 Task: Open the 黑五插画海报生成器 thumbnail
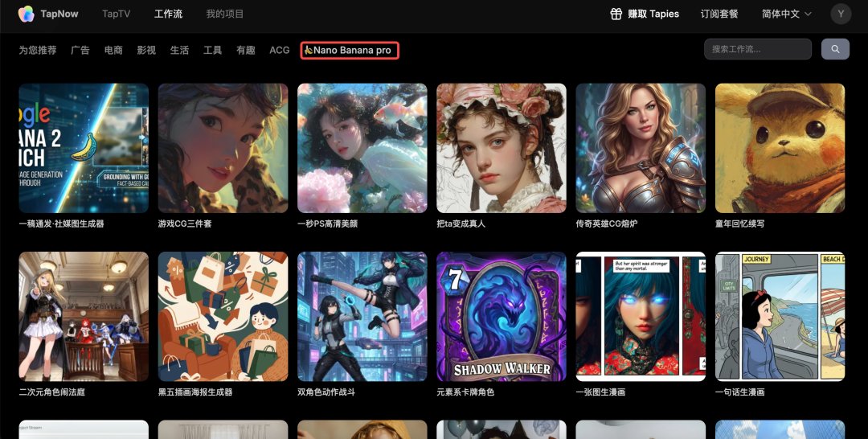[223, 317]
